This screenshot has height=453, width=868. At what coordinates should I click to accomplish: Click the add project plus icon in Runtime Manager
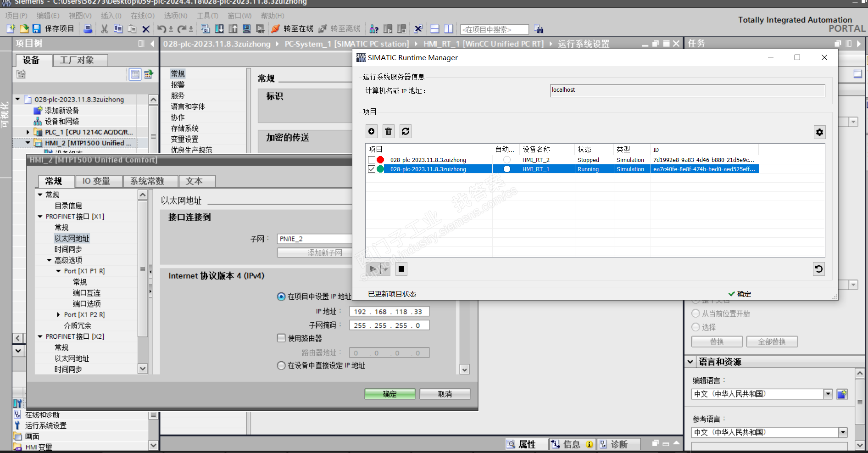(x=372, y=131)
